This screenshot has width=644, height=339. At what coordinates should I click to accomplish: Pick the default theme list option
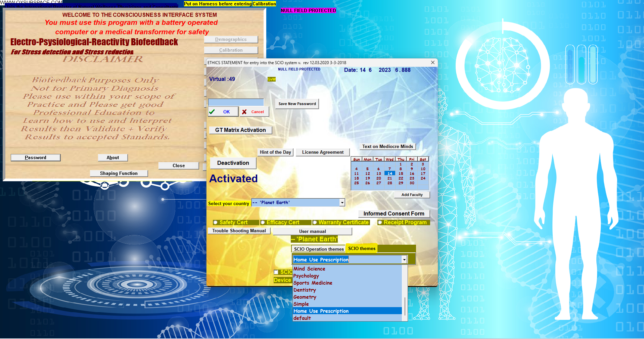click(x=302, y=318)
